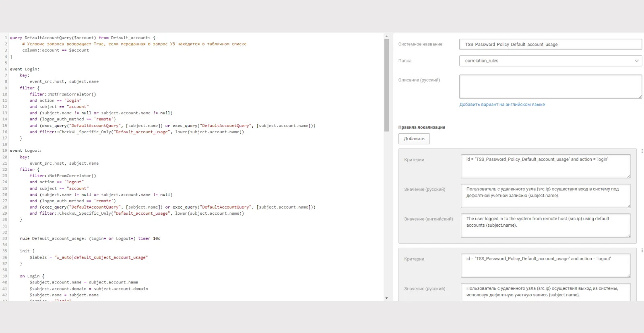Open kebab menu for login localization rule
The height and width of the screenshot is (333, 644).
tap(642, 151)
